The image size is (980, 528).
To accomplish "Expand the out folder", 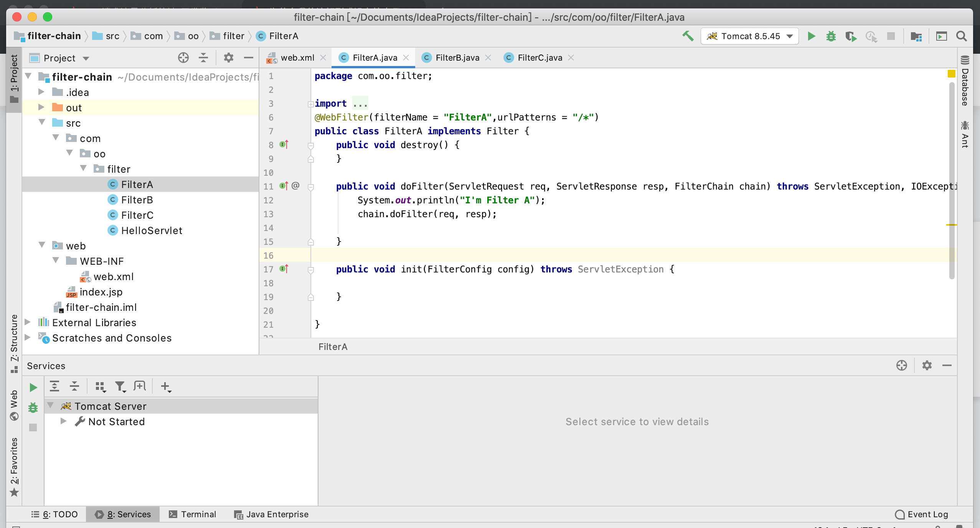I will 41,107.
